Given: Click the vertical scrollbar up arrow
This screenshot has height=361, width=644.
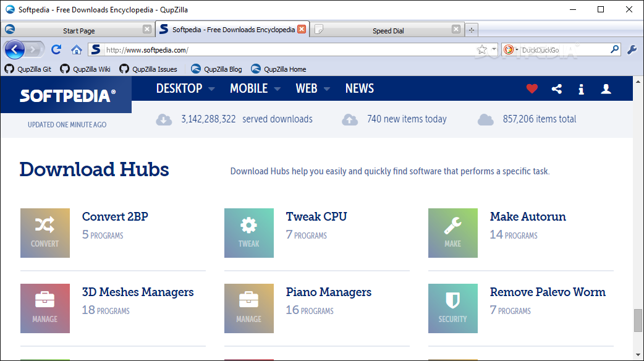Looking at the screenshot, I should tap(638, 82).
